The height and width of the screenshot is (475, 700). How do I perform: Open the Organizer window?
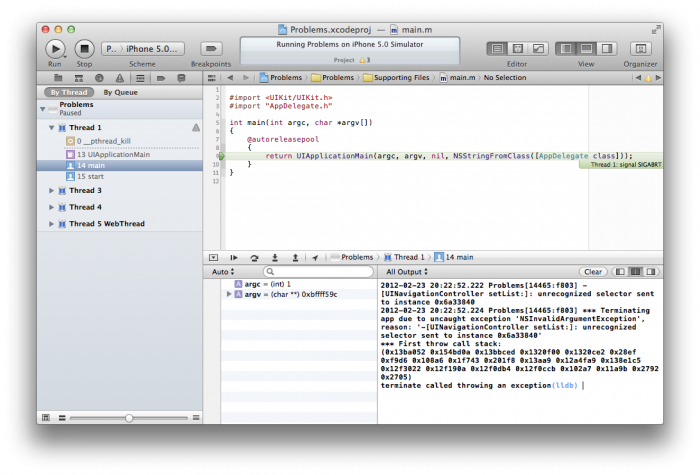click(641, 48)
